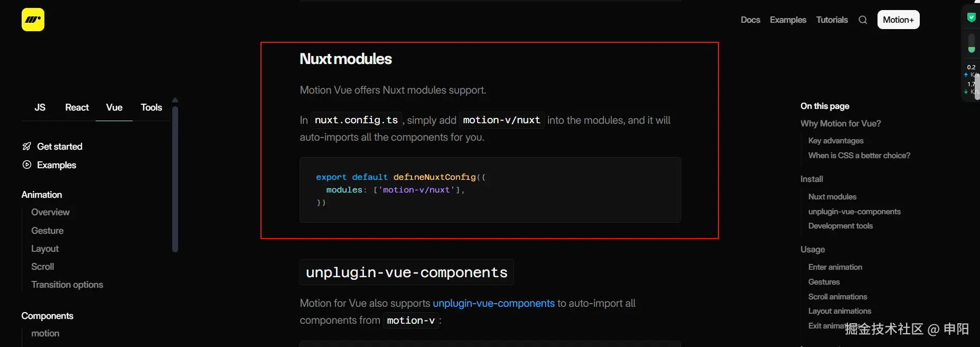Screen dimensions: 980x347
Task: Select the Vue tab
Action: (x=114, y=107)
